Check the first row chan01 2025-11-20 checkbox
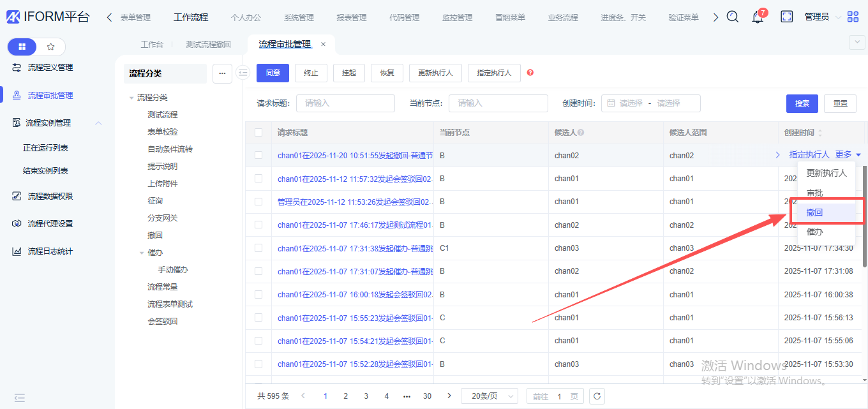868x409 pixels. (x=258, y=155)
